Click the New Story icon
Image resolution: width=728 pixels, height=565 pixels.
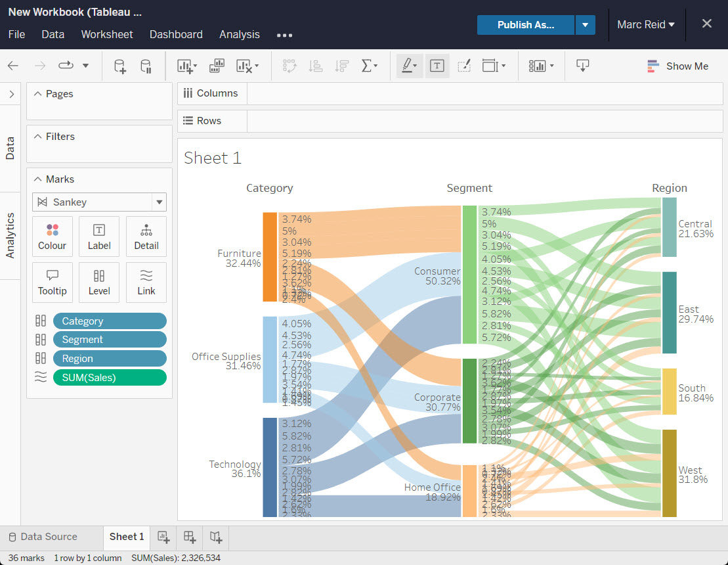tap(216, 537)
